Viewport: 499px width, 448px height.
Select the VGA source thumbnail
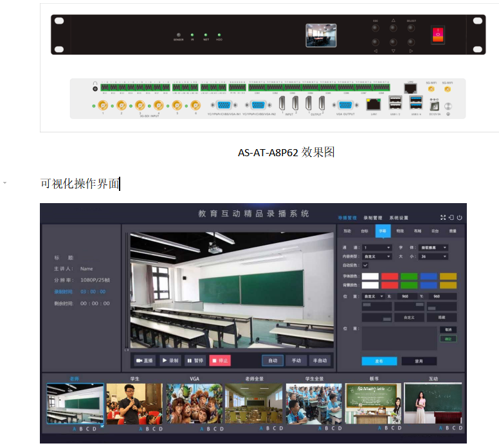click(194, 404)
